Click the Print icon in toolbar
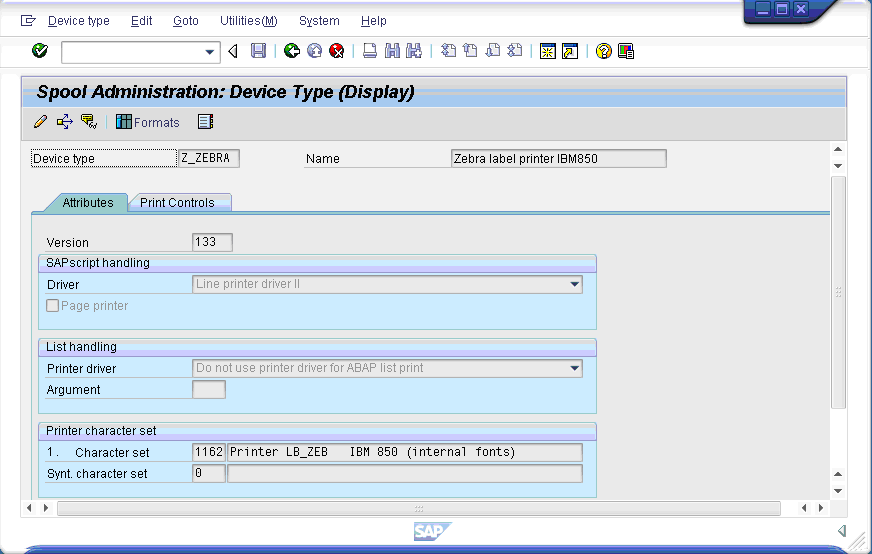Viewport: 872px width, 554px height. pyautogui.click(x=370, y=51)
